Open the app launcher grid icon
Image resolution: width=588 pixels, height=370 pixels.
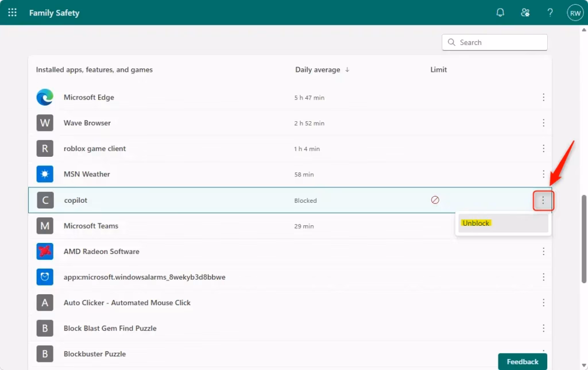coord(13,13)
